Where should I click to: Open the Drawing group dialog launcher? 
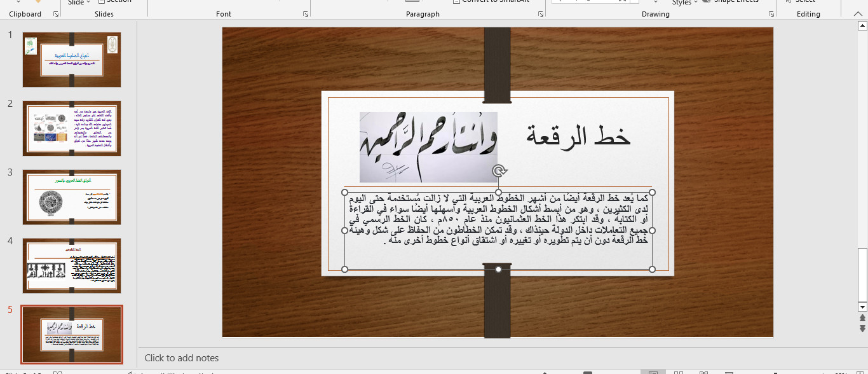(771, 14)
